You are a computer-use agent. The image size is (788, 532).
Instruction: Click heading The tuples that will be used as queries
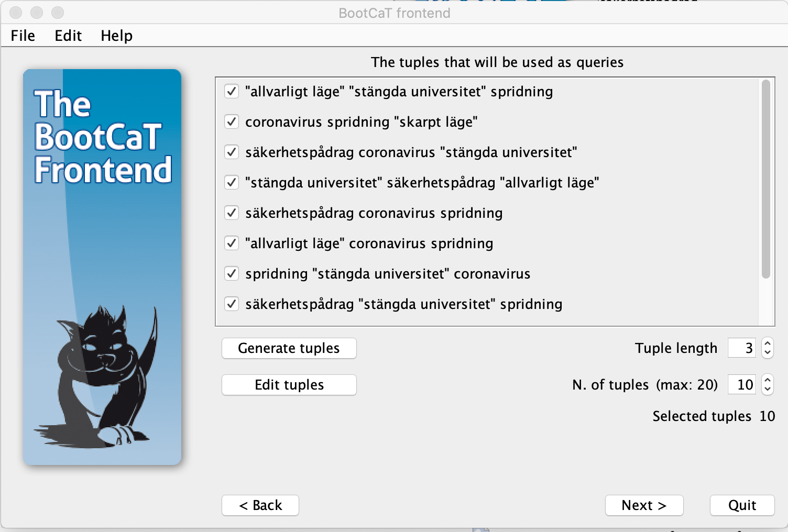point(497,62)
